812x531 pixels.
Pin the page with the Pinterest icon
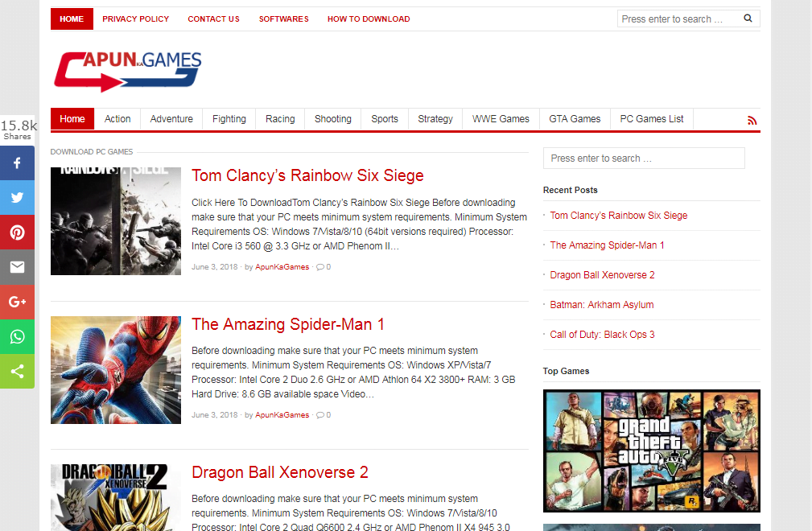(17, 233)
